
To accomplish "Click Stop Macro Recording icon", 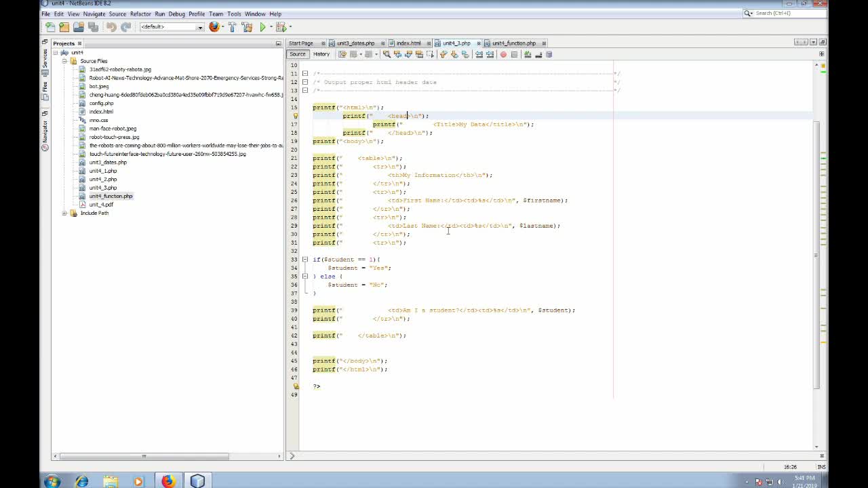I will point(514,54).
